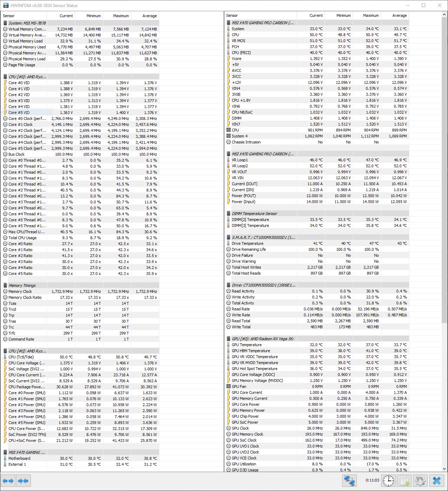Click the thermometer icon beside GPU Temperature

coord(229,345)
